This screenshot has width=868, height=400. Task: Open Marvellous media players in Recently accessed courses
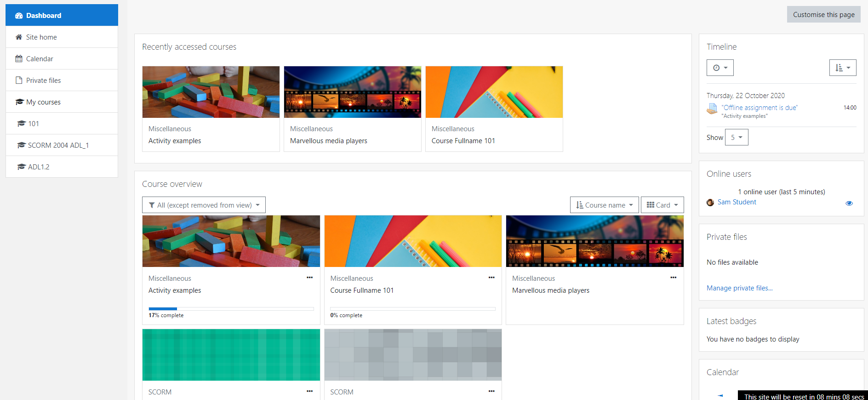329,141
